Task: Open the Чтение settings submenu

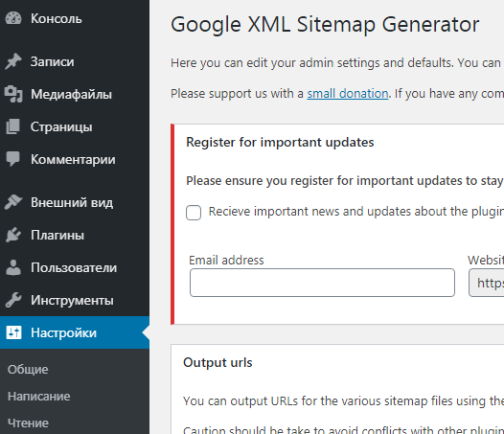Action: 28,423
